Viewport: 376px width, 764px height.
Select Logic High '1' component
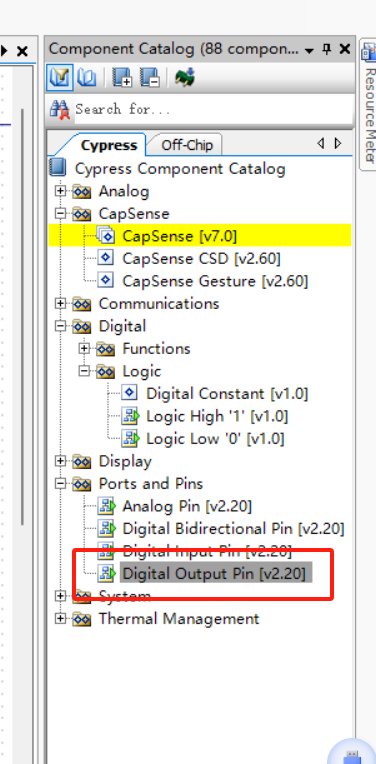point(217,416)
